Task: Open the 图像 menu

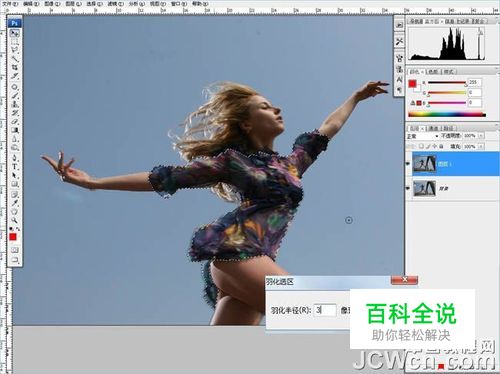Action: (x=52, y=4)
